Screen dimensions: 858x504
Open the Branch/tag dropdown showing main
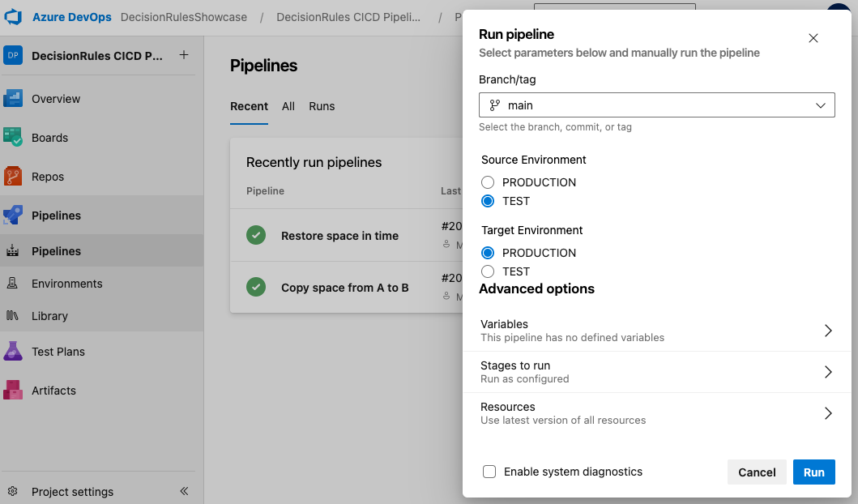tap(656, 105)
